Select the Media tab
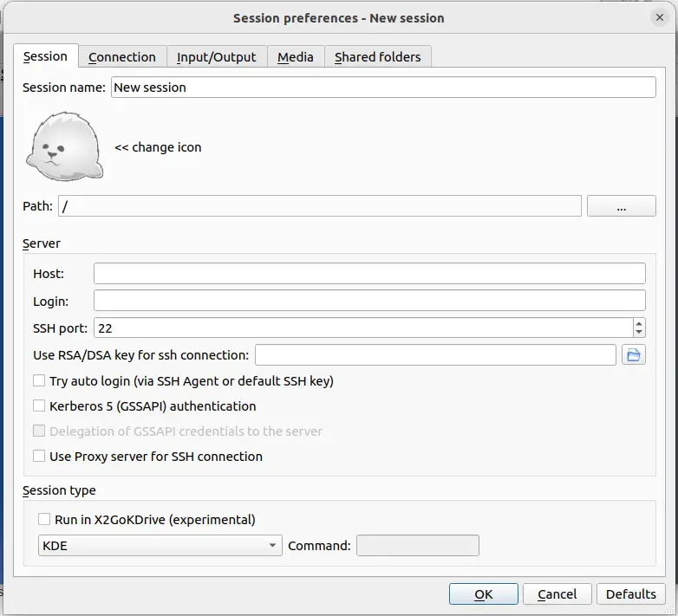 point(296,57)
